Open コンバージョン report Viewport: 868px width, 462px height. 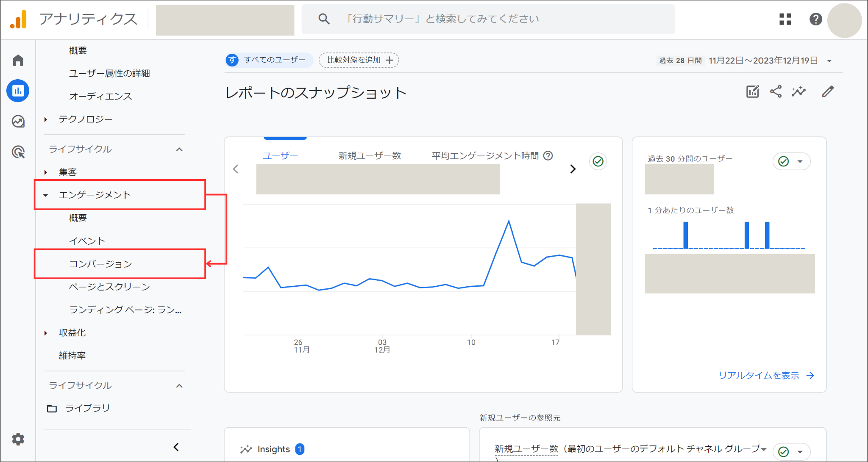coord(101,264)
